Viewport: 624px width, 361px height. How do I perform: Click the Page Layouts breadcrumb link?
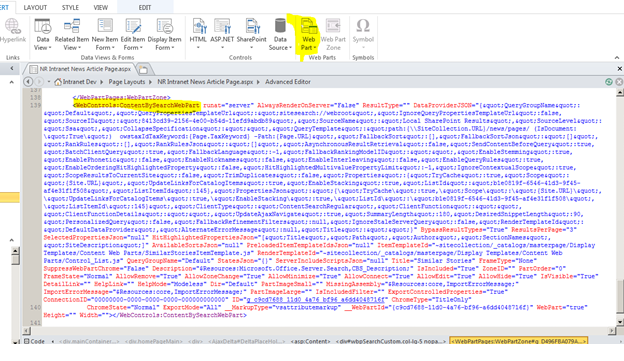tap(127, 82)
